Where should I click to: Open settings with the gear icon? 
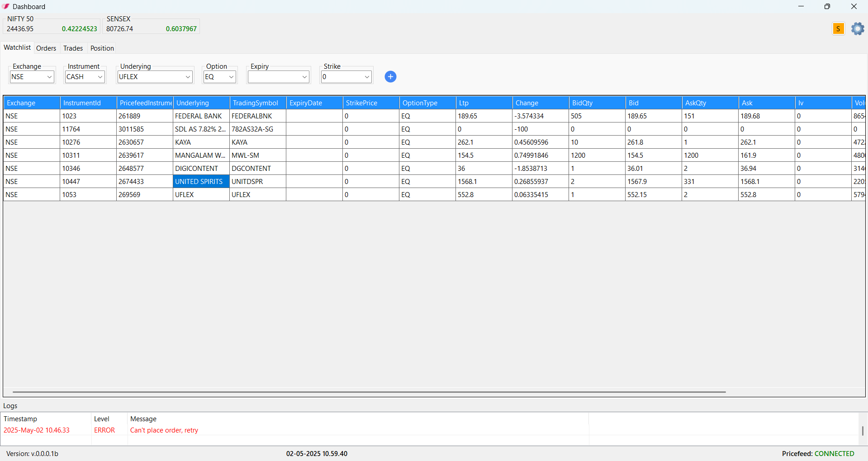(858, 29)
